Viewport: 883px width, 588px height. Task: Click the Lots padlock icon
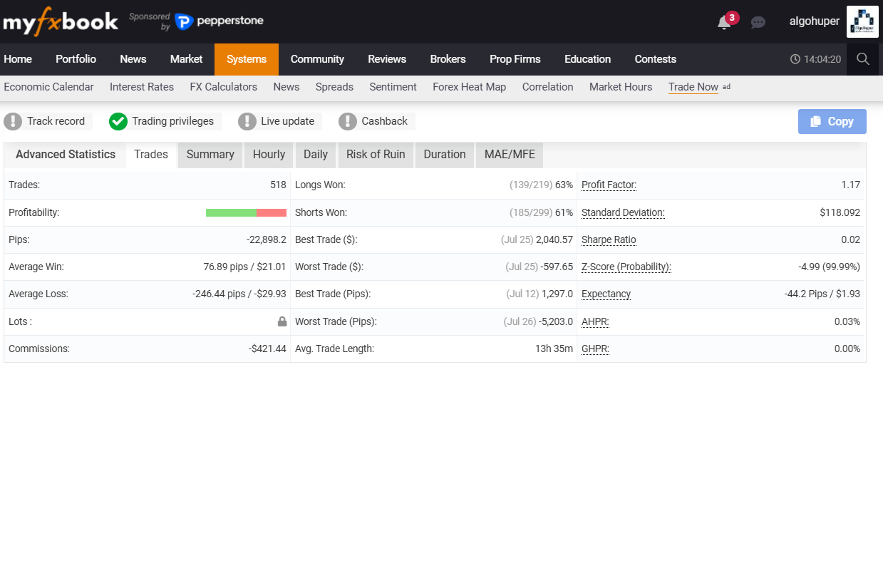pos(282,321)
